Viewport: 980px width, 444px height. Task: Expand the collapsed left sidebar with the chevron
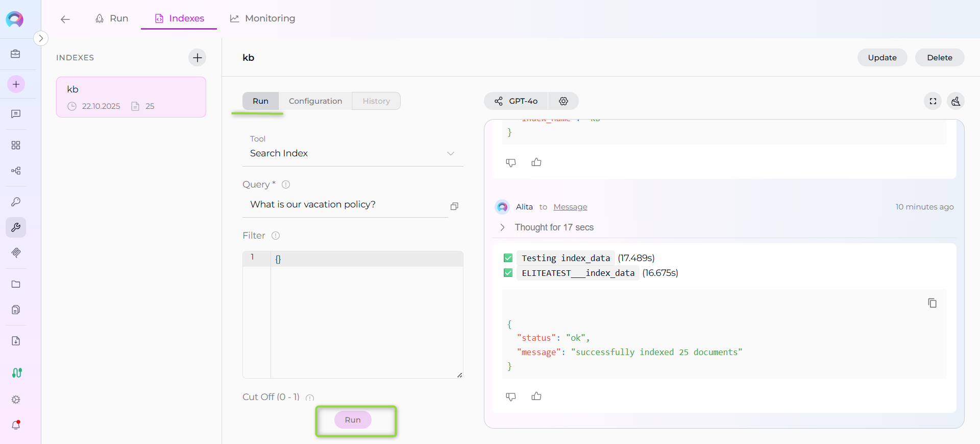(41, 38)
